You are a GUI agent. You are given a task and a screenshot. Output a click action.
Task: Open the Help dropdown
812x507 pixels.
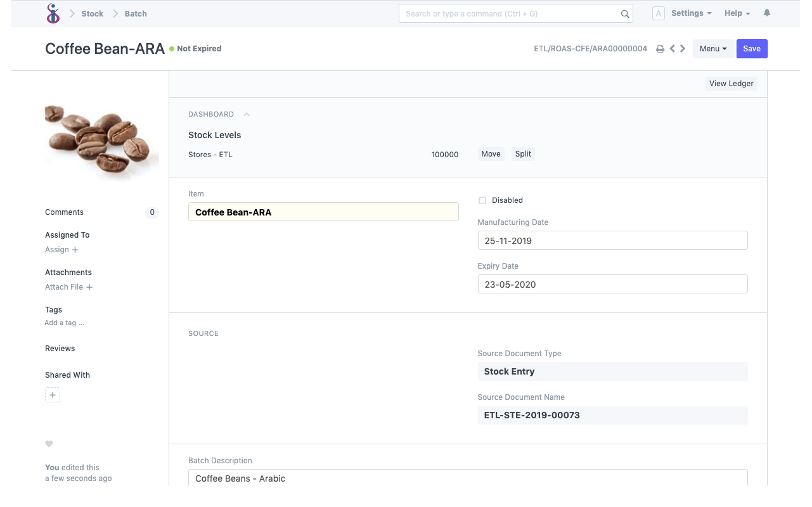(737, 13)
